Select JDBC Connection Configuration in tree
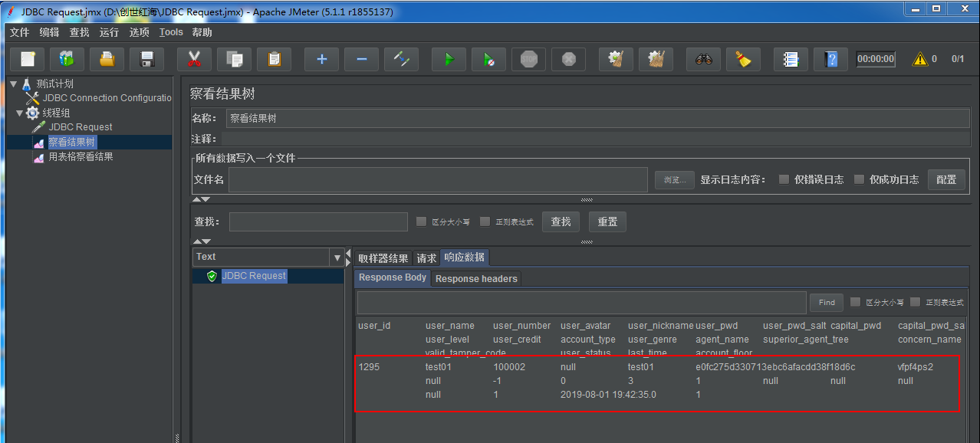 coord(106,98)
